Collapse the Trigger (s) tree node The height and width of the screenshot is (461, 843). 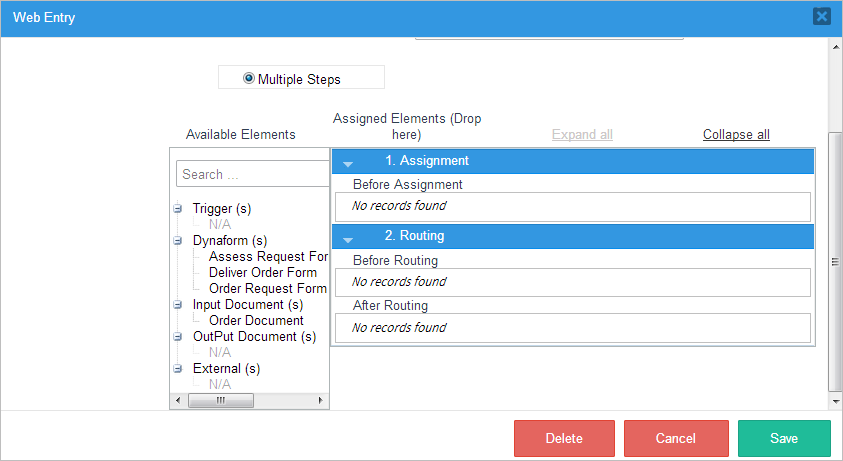tap(178, 209)
